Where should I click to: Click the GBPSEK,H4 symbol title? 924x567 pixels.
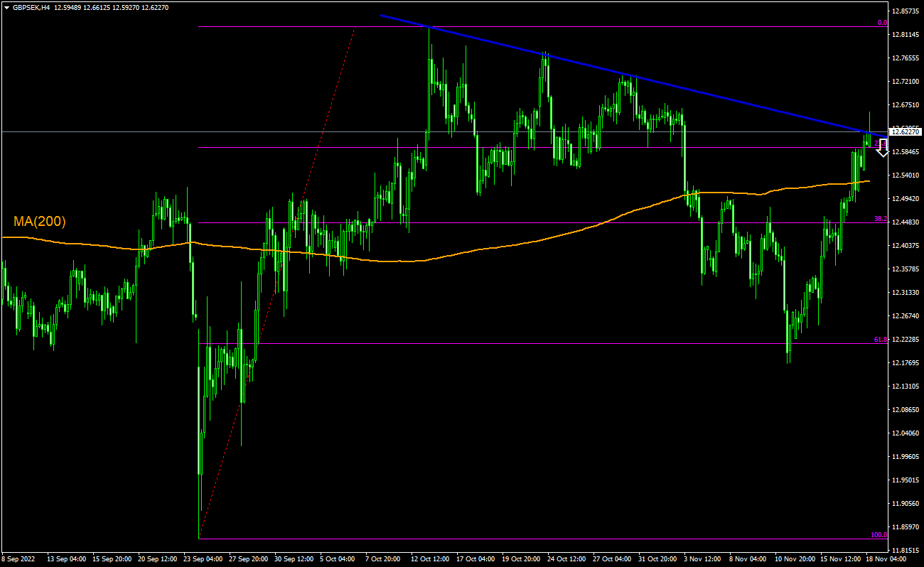click(31, 7)
